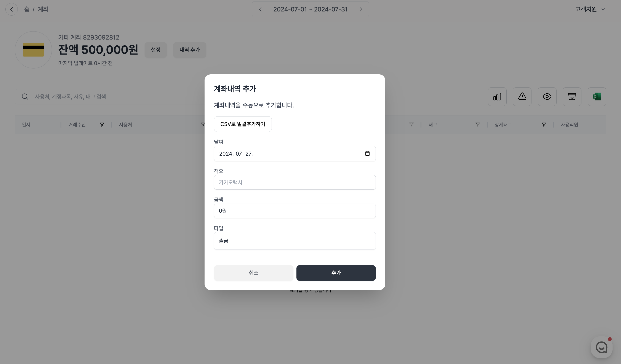Open the chat support bubble icon
Image resolution: width=621 pixels, height=364 pixels.
[x=601, y=347]
